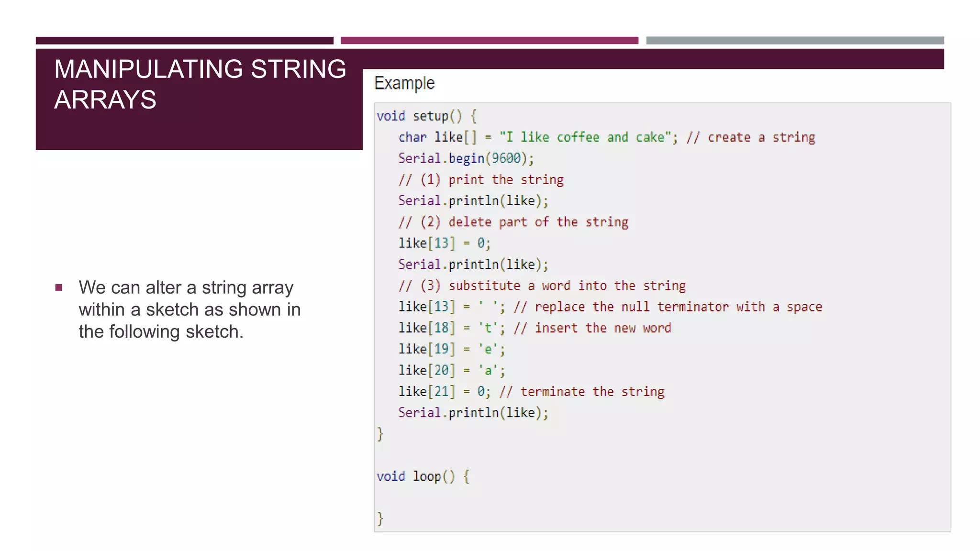
Task: Click the square bullet marker beside the paragraph
Action: coord(59,287)
